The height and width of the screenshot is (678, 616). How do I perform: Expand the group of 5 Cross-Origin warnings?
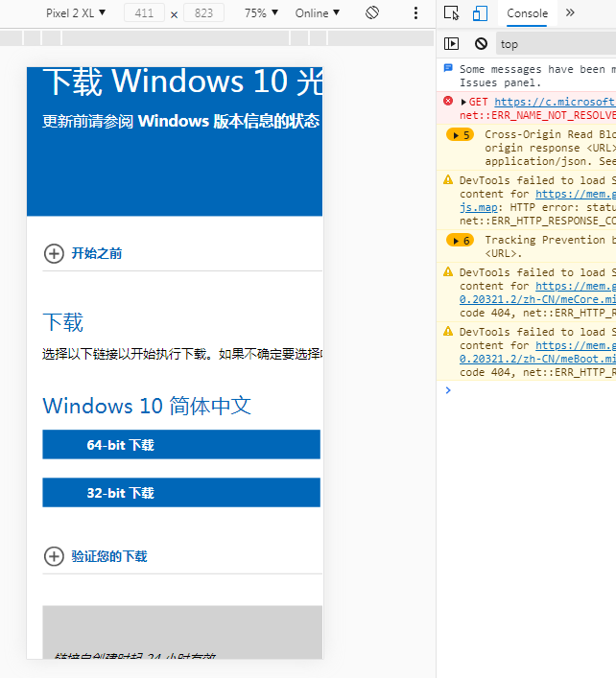461,135
